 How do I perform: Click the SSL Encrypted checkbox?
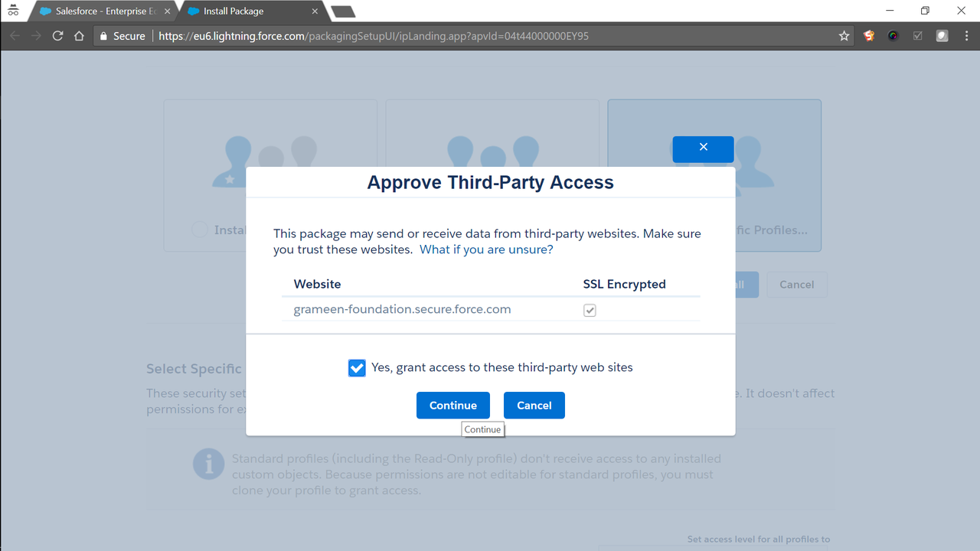[590, 310]
